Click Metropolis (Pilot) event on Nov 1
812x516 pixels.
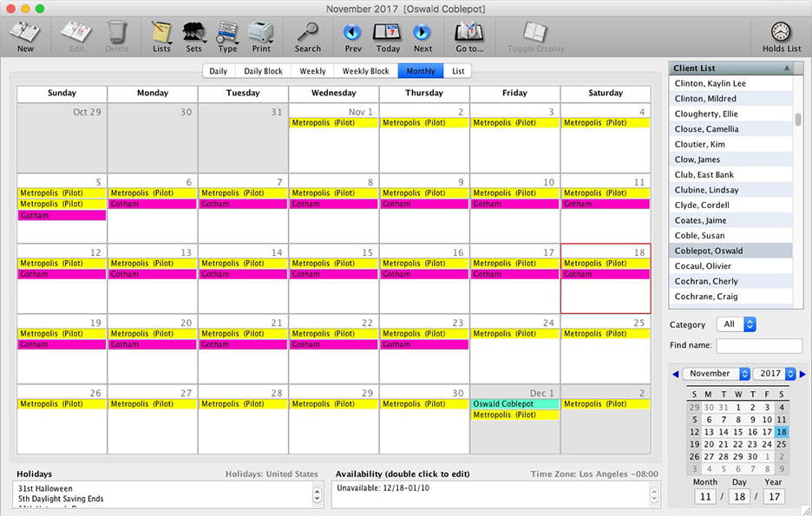click(x=333, y=122)
